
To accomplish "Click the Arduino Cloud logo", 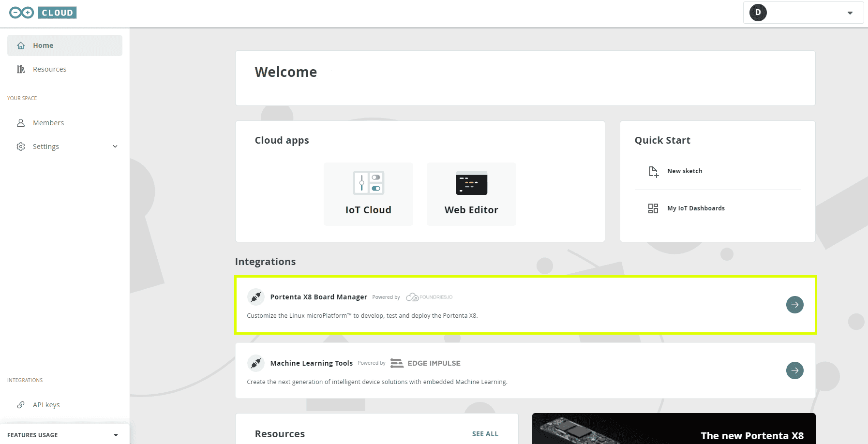I will point(43,13).
